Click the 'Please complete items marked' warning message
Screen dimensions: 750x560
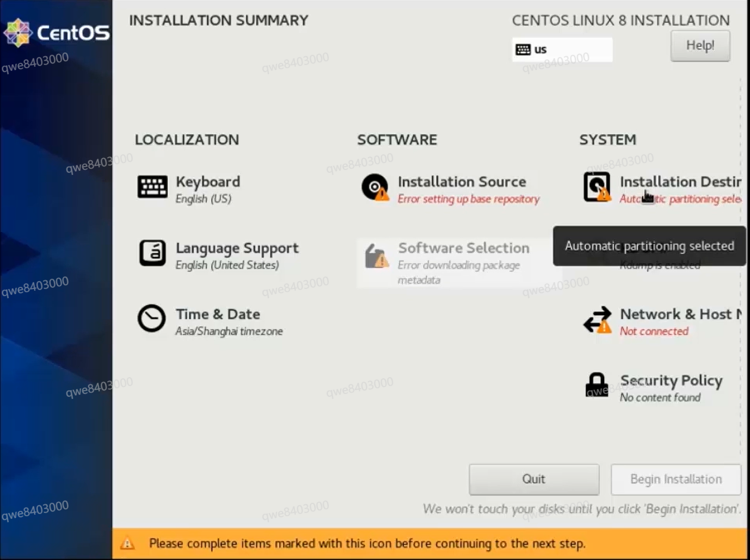367,544
